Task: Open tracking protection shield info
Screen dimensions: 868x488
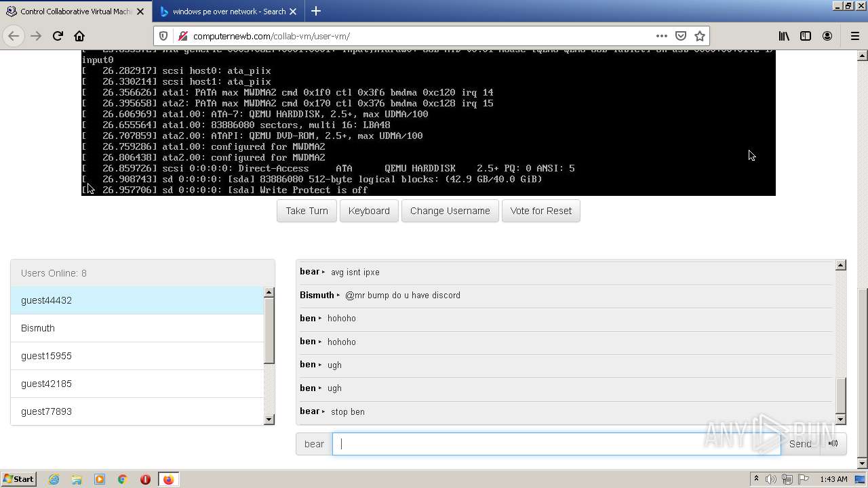Action: [163, 36]
